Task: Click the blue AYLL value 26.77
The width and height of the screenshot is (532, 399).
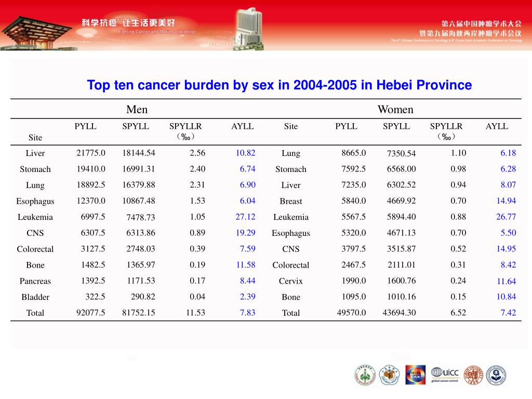Action: tap(506, 217)
